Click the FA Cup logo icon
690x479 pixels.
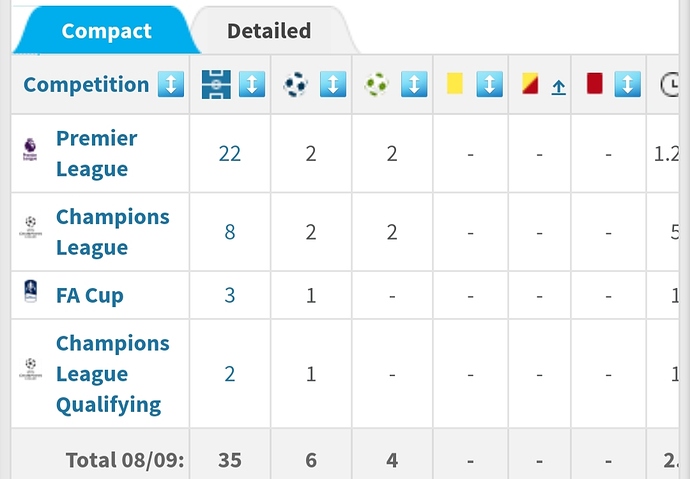coord(30,291)
